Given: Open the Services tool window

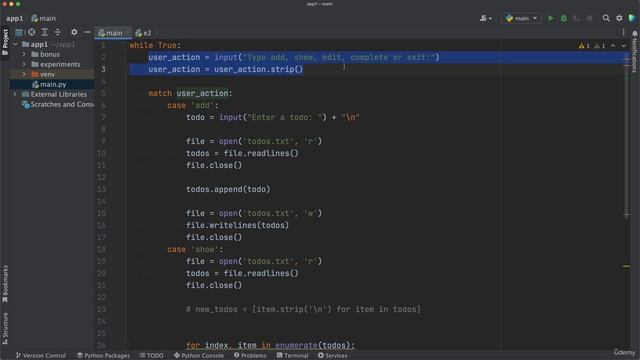Looking at the screenshot, I should 333,356.
